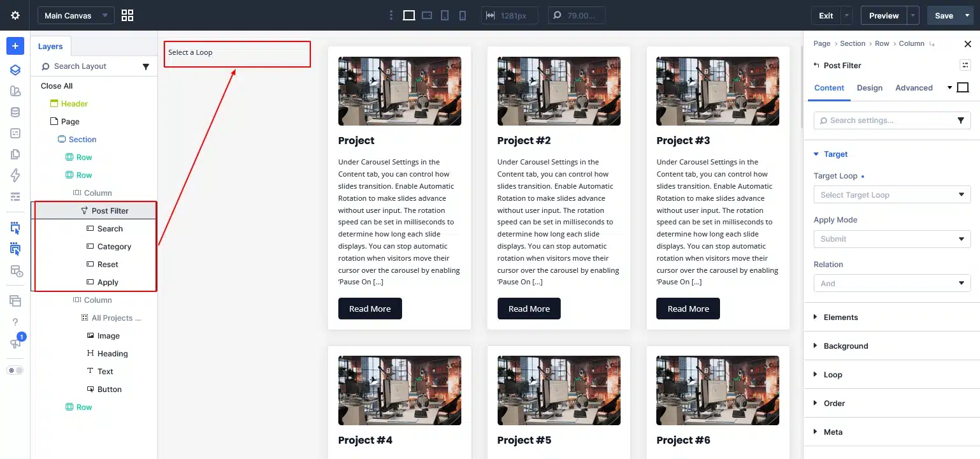980x459 pixels.
Task: Select the Header layer
Action: coord(75,104)
